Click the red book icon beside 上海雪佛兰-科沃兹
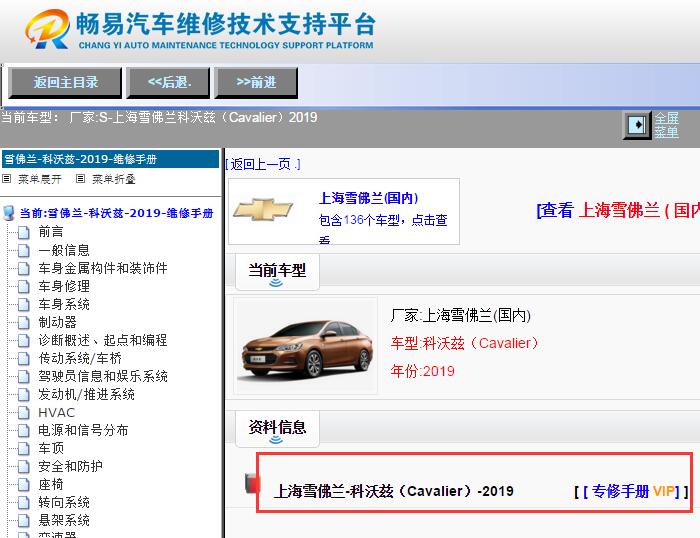This screenshot has height=538, width=700. pos(252,483)
